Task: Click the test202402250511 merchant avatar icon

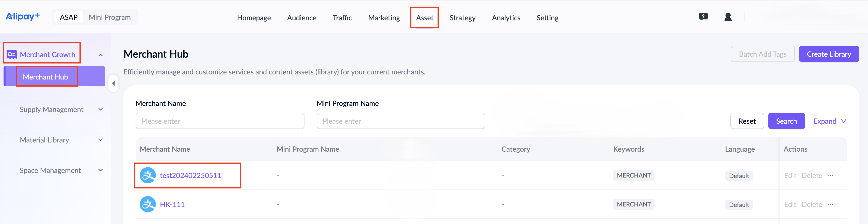Action: 148,175
